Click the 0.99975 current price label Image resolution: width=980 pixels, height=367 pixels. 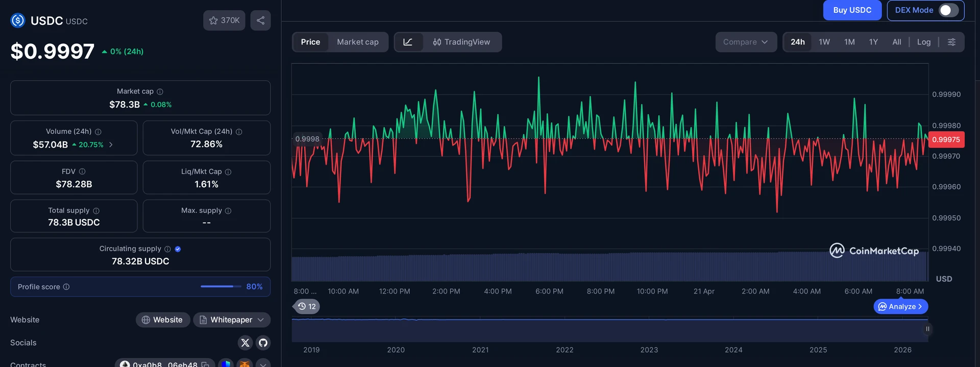pos(946,139)
